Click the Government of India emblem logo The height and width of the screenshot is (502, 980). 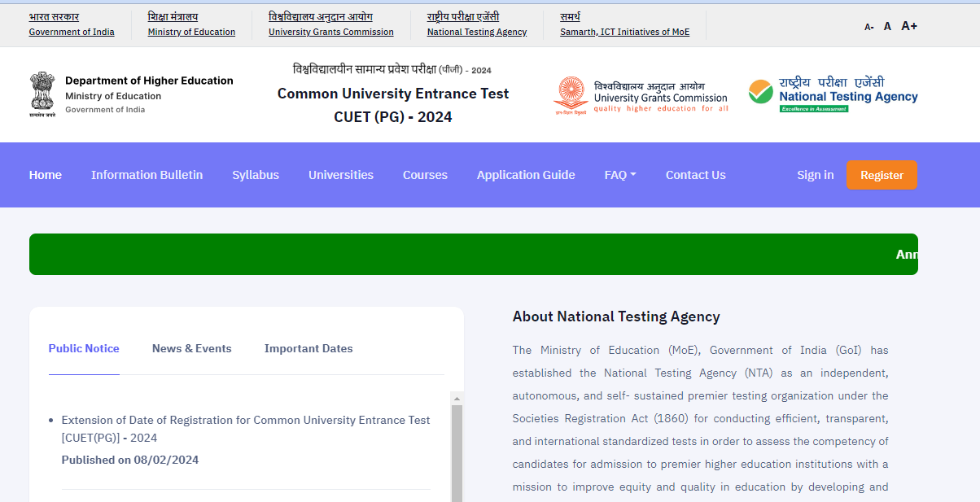point(43,94)
